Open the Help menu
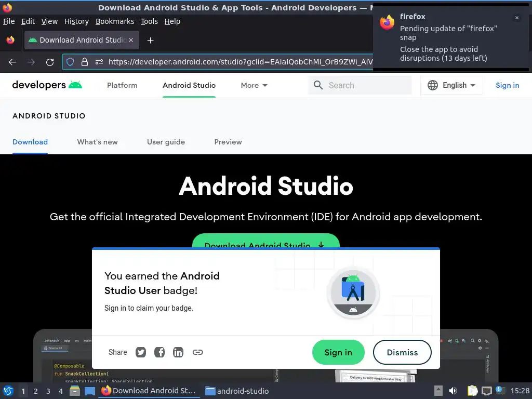This screenshot has width=532, height=399. [172, 21]
